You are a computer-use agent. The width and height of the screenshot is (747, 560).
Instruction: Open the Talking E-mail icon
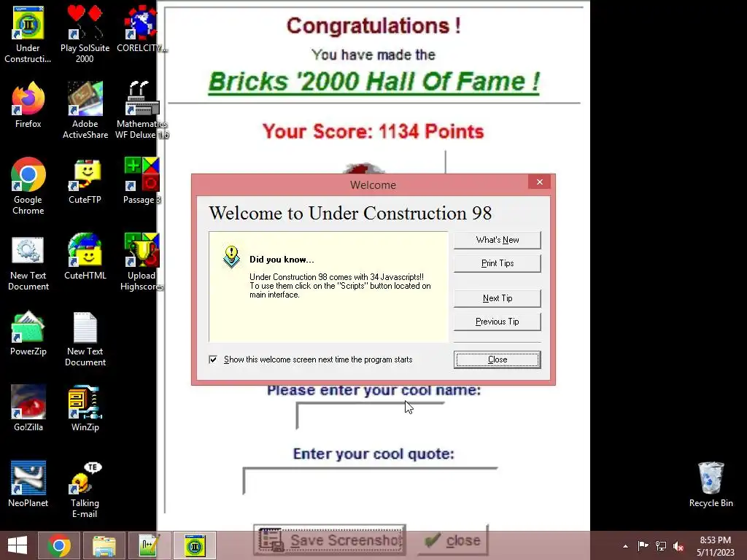point(85,489)
